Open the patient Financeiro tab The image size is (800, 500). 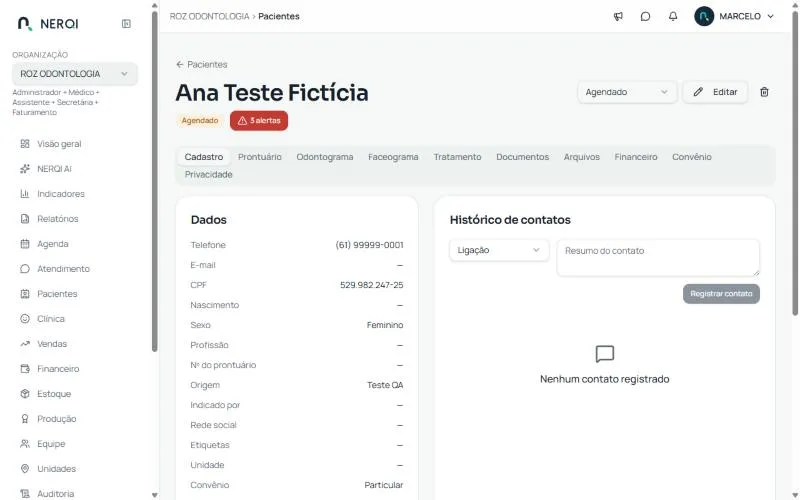pos(636,157)
